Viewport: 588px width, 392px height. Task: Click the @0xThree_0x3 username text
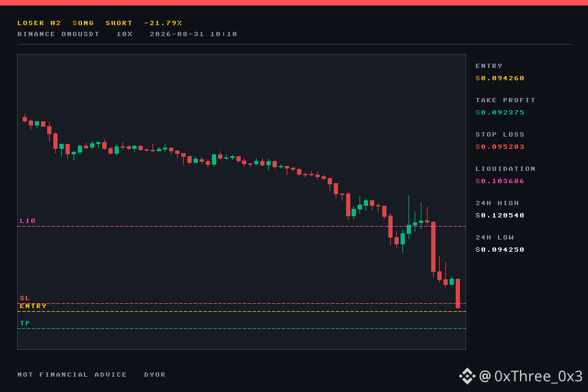pos(530,376)
